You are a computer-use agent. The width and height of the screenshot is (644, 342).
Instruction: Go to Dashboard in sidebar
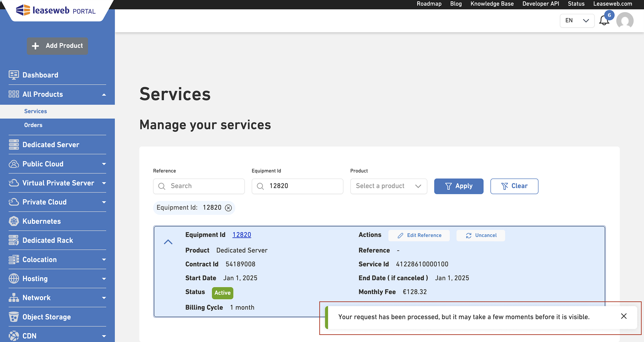coord(40,75)
